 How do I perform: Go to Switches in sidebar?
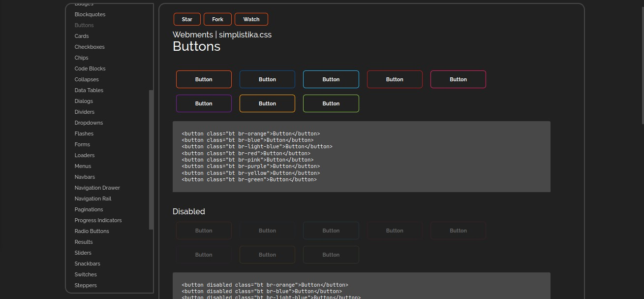[86, 274]
